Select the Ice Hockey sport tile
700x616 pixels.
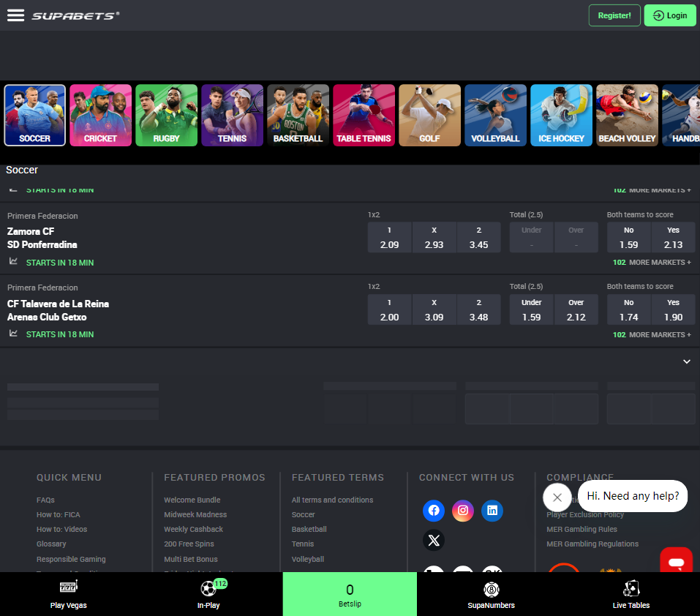click(x=562, y=115)
